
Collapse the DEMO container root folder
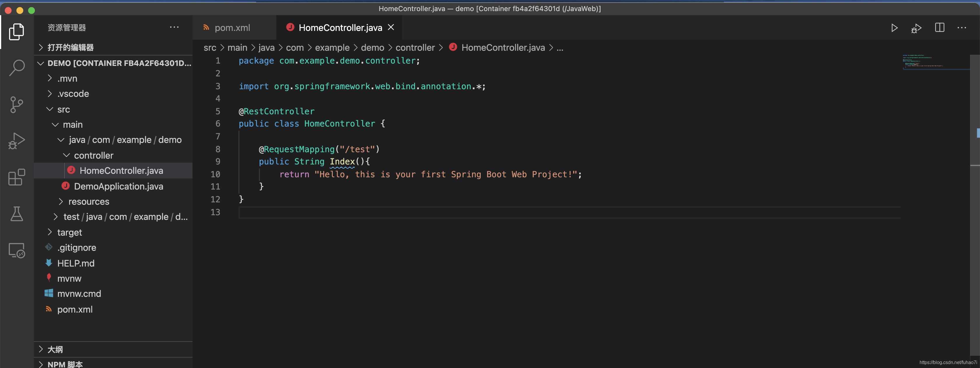click(113, 63)
